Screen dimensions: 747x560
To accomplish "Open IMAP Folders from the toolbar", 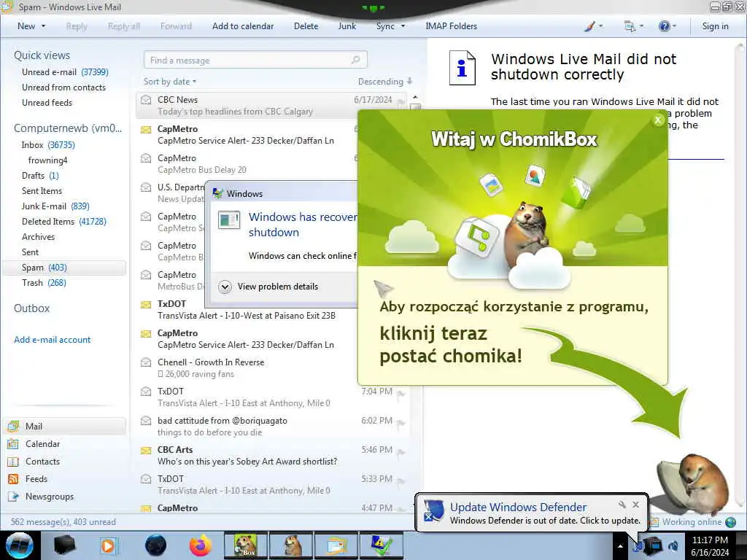I will tap(451, 26).
